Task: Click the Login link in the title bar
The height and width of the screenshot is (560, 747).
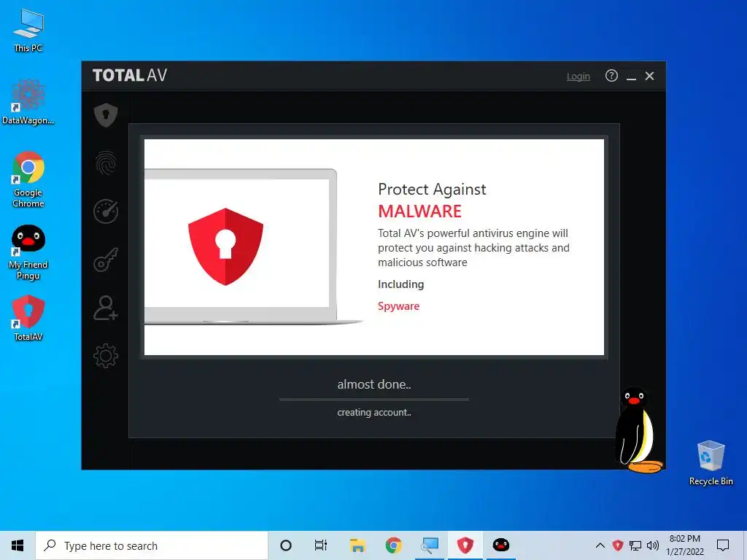Action: pyautogui.click(x=578, y=76)
